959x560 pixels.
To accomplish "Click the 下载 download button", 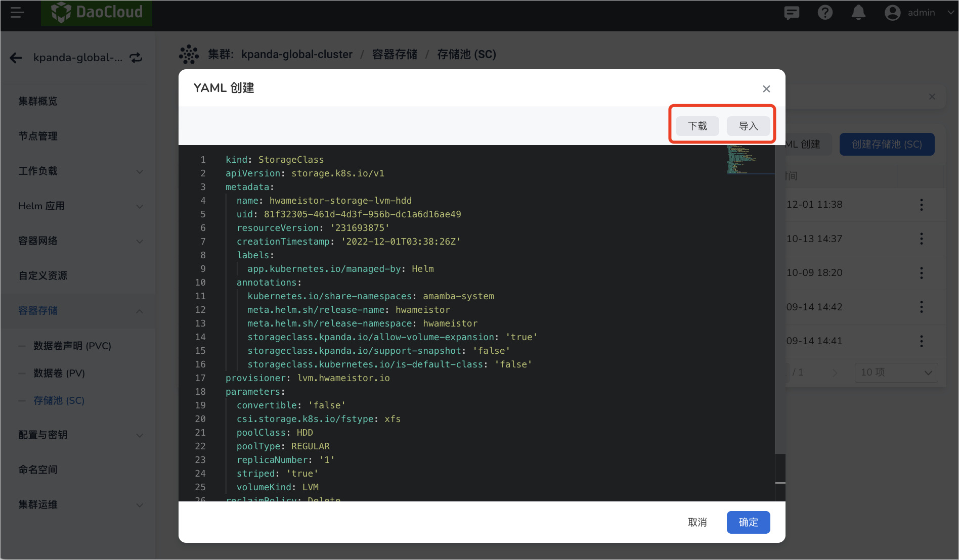I will [698, 126].
